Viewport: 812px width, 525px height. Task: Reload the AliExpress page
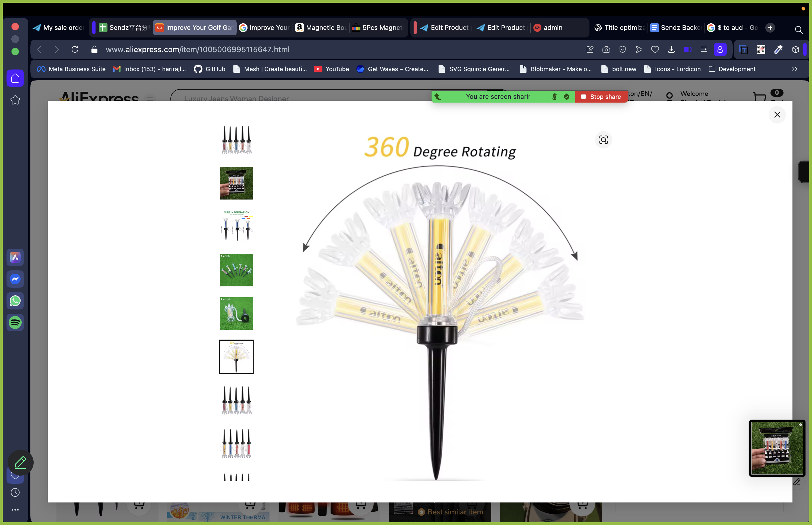click(75, 49)
